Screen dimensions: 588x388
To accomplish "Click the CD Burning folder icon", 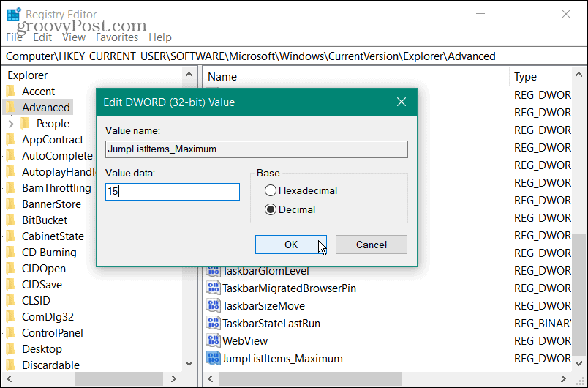I will (10, 252).
